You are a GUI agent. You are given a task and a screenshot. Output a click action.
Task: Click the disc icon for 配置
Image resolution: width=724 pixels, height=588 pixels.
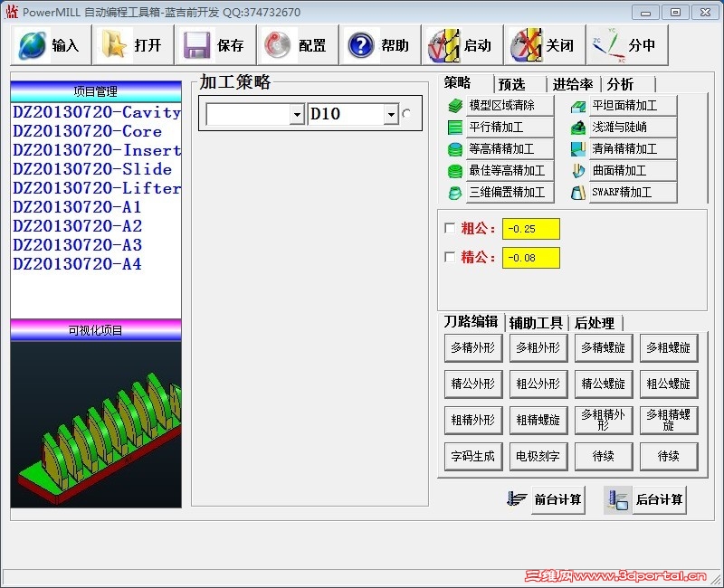pos(278,45)
